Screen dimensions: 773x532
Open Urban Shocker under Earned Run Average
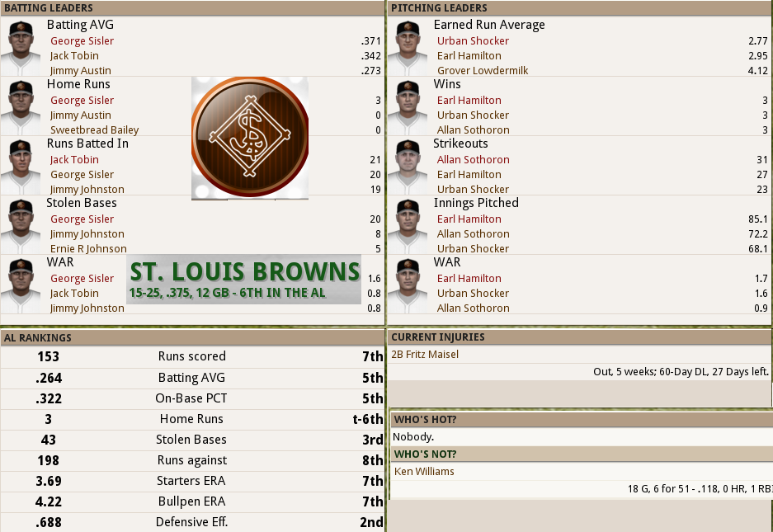tap(473, 41)
